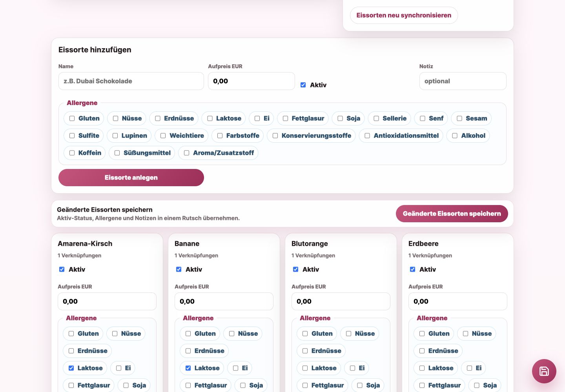Click Aufpreis EUR field in add form
The width and height of the screenshot is (565, 392).
[x=251, y=81]
